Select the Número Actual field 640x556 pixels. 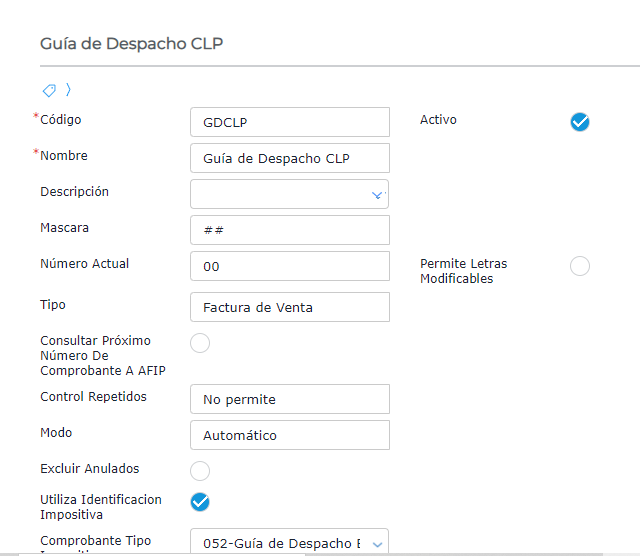click(x=289, y=266)
